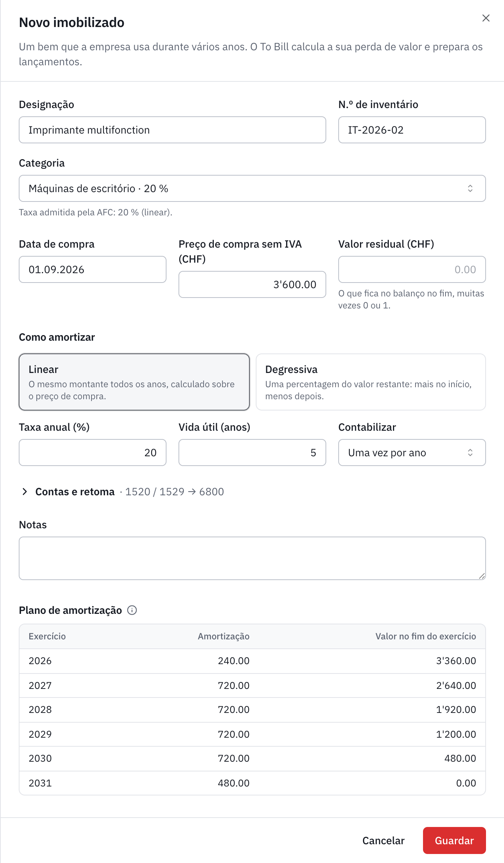Click the Data de compra field
The image size is (504, 863).
(93, 269)
